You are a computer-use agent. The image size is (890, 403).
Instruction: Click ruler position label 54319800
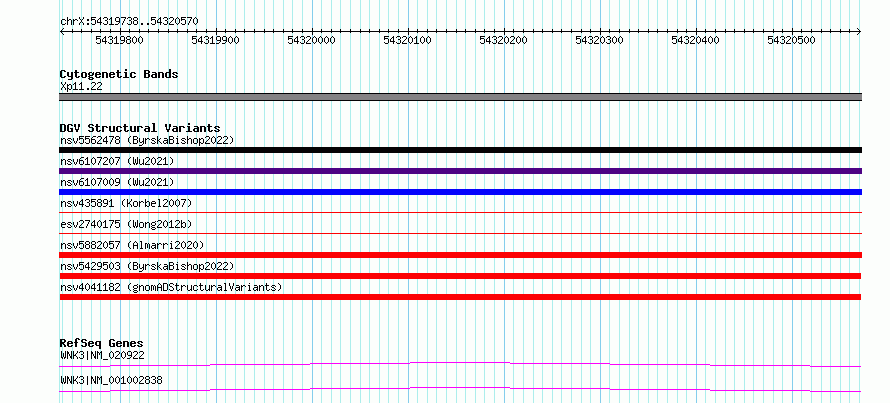tap(120, 40)
